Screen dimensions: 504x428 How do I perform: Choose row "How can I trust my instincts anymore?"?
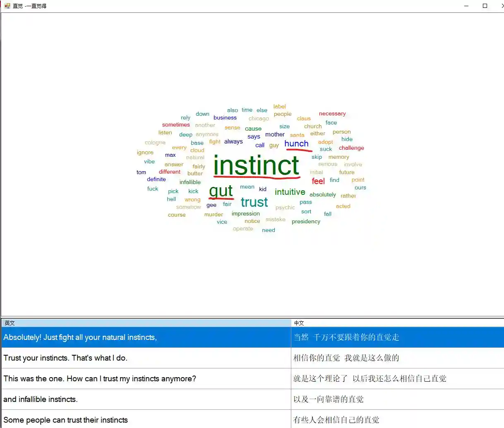point(100,379)
